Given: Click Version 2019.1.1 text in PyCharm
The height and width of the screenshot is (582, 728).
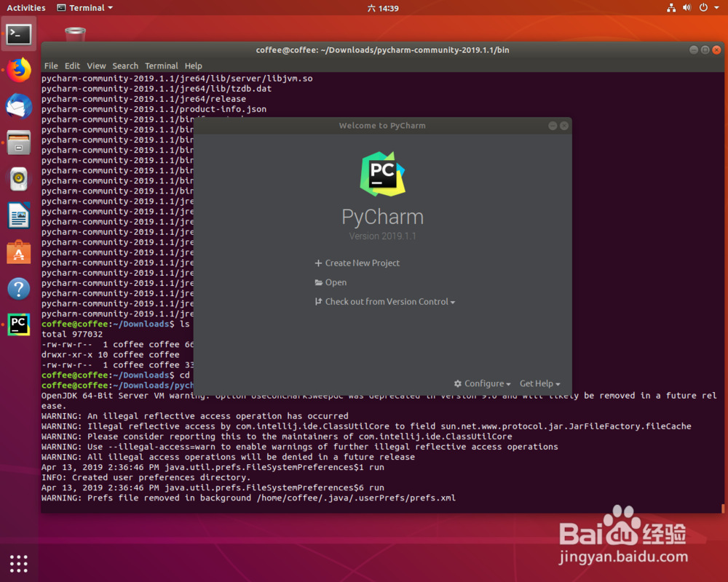Looking at the screenshot, I should pyautogui.click(x=383, y=236).
